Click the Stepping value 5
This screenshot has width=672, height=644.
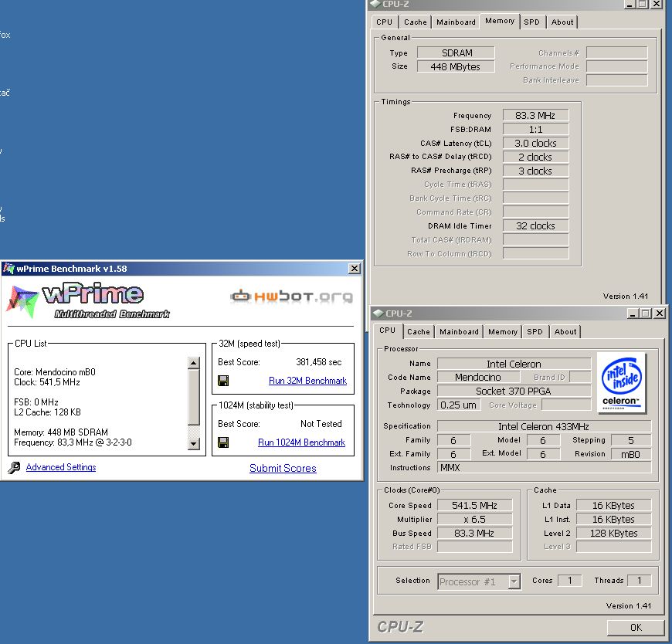(631, 440)
